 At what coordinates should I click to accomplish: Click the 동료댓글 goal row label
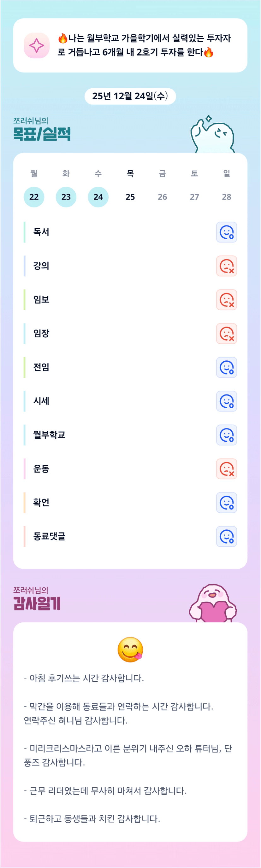(x=49, y=536)
